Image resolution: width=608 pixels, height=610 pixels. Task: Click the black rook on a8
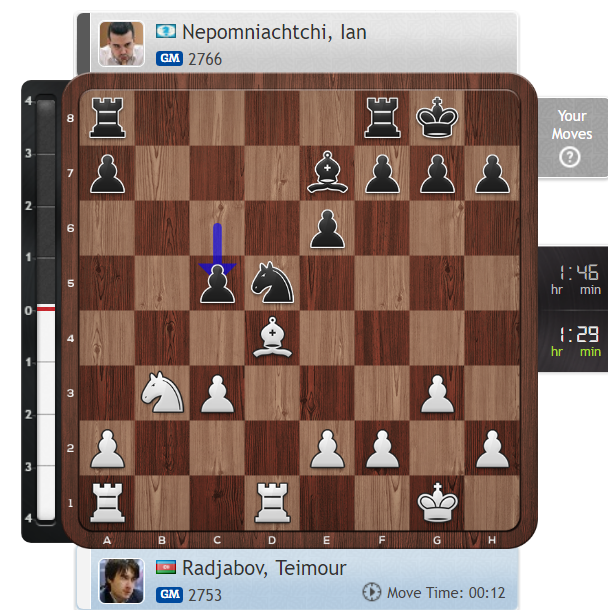click(x=107, y=117)
